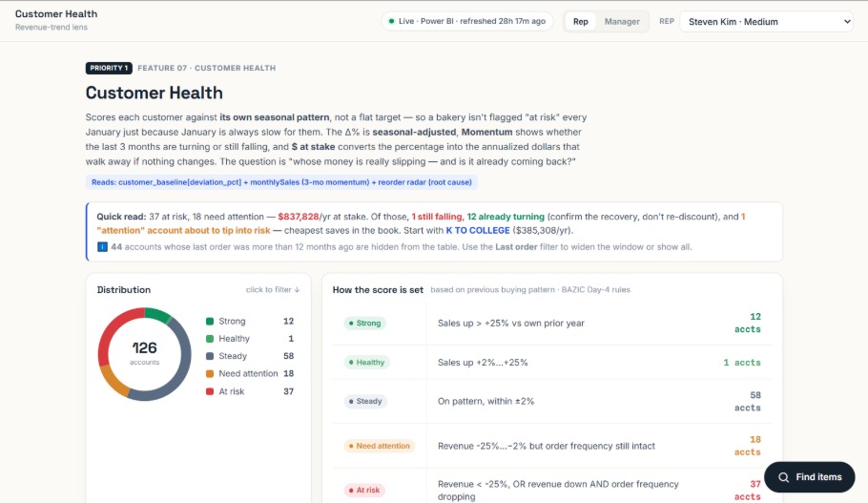Click the At risk status badge
Viewport: 868px width, 503px height.
364,491
